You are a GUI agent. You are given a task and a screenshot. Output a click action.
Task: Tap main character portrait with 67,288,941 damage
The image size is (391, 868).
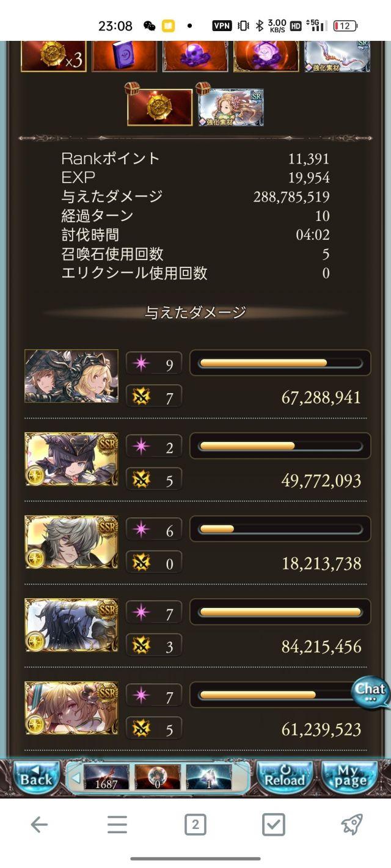[71, 376]
